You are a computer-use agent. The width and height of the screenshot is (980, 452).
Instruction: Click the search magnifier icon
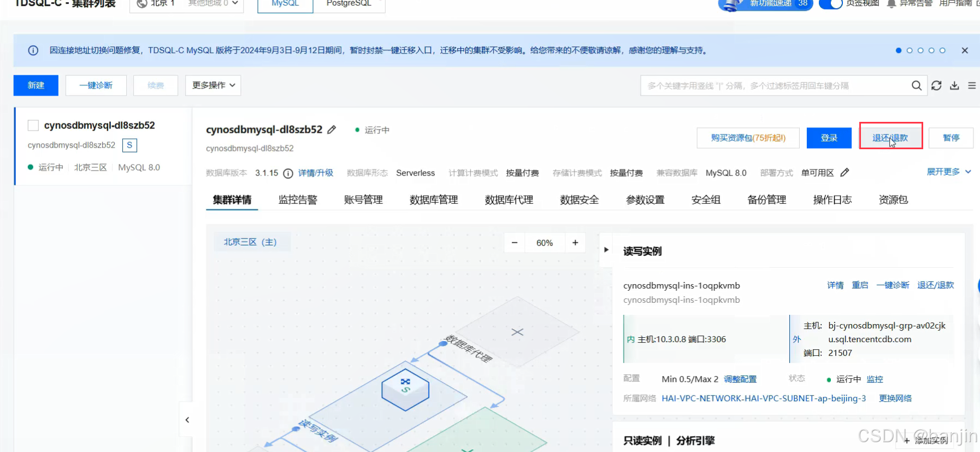[917, 85]
